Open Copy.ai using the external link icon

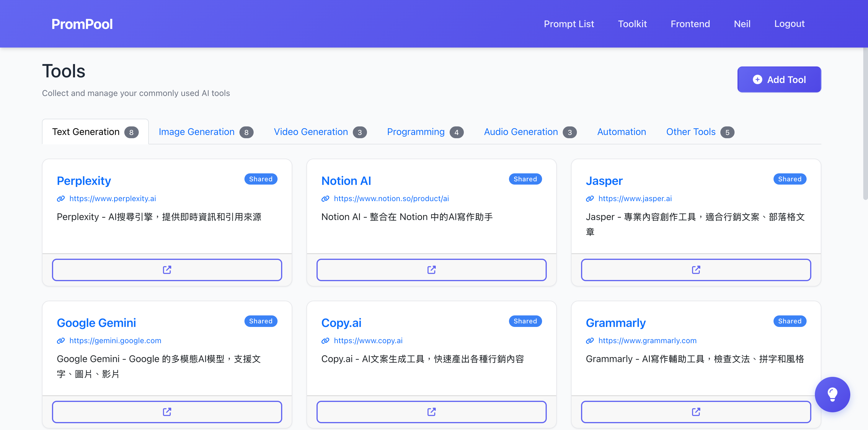(431, 411)
